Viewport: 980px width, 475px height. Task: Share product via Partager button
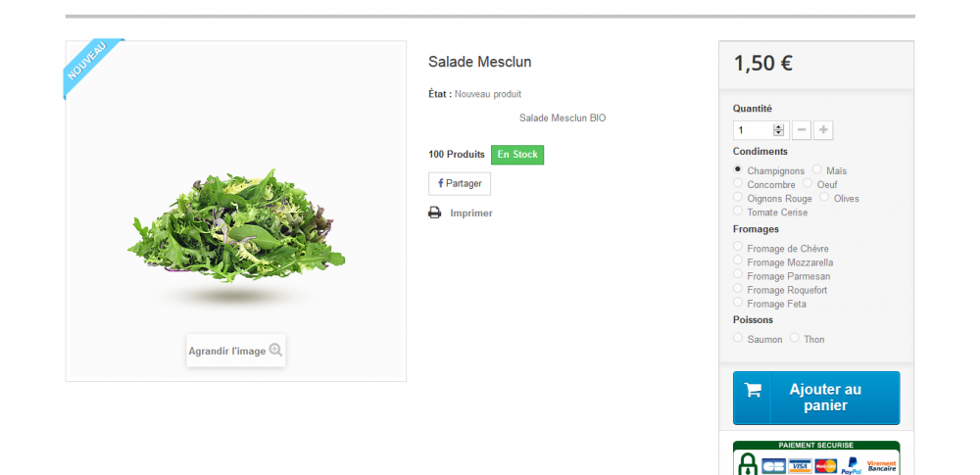[x=460, y=183]
